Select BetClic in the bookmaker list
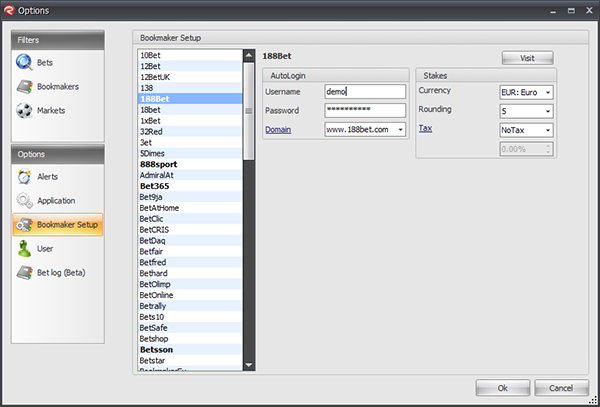The image size is (600, 407). (190, 219)
